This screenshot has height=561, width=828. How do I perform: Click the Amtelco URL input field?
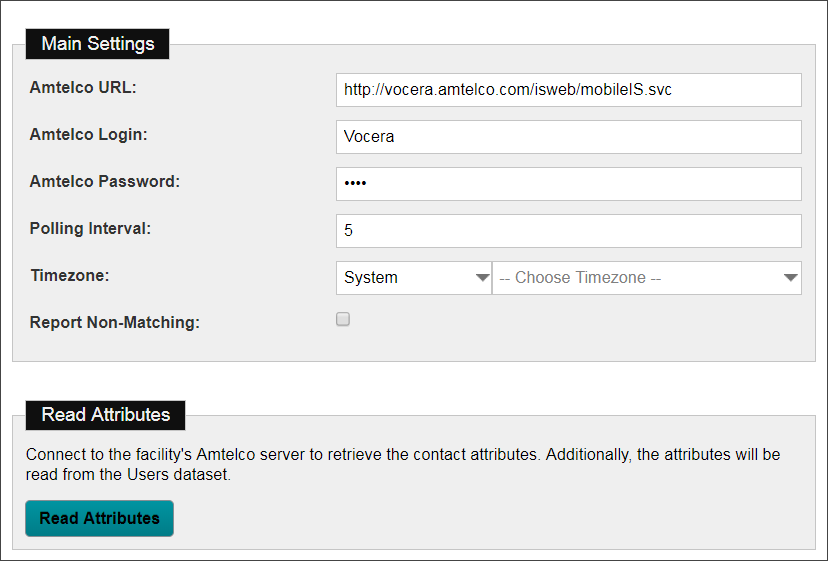[568, 89]
